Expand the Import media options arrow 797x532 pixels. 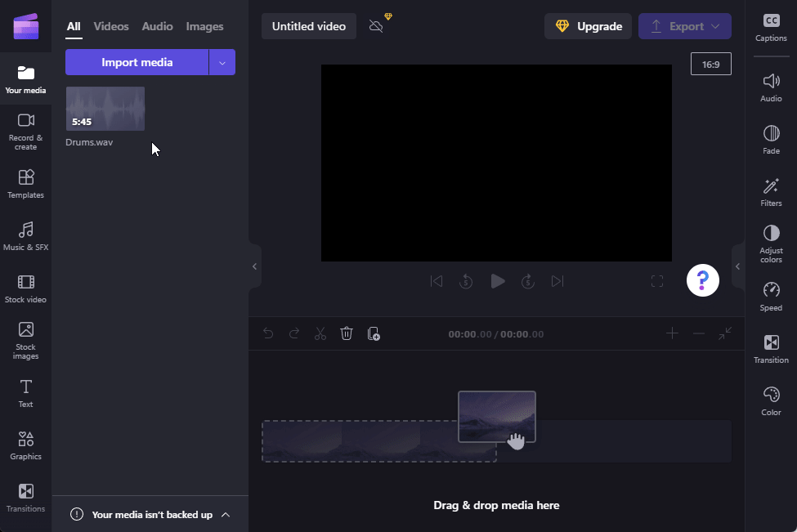(x=222, y=61)
